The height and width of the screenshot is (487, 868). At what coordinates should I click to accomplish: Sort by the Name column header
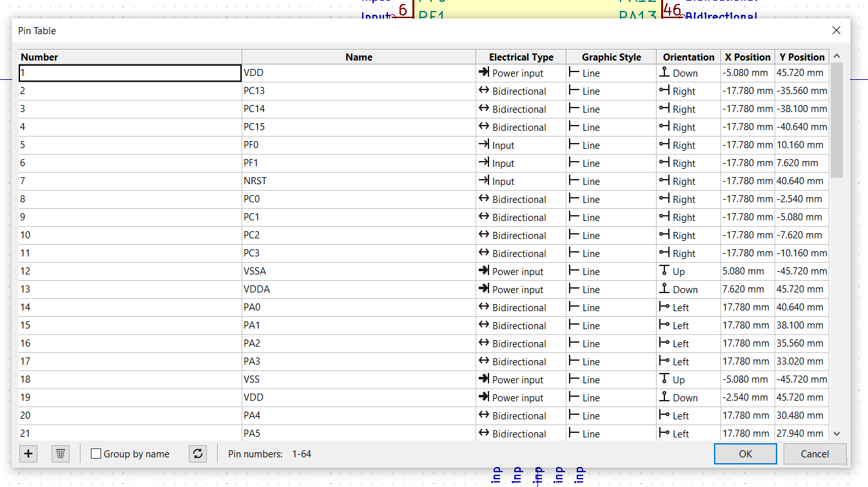pyautogui.click(x=358, y=57)
